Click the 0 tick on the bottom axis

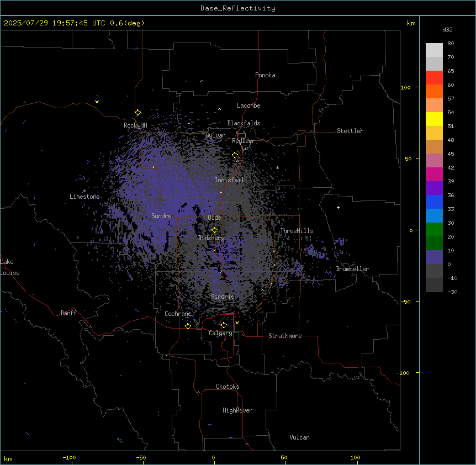[213, 457]
